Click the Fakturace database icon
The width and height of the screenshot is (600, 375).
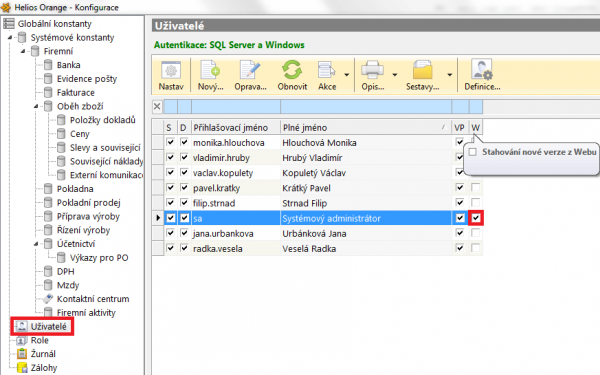coord(48,92)
